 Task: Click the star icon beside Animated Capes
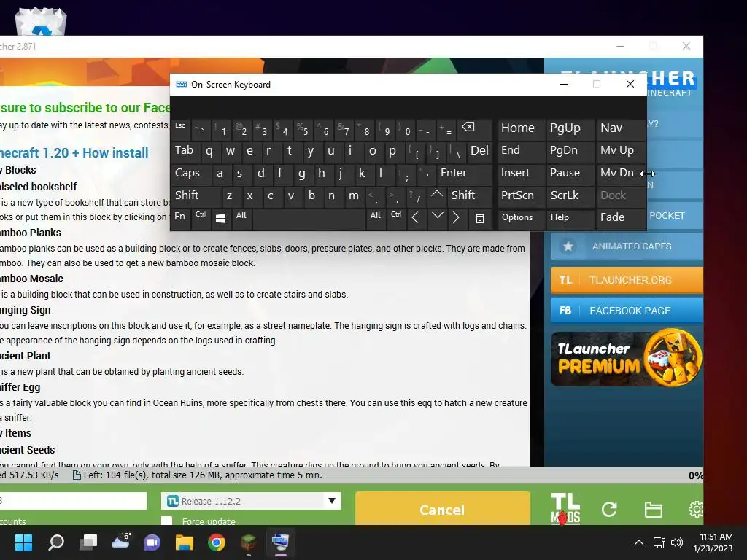[568, 246]
